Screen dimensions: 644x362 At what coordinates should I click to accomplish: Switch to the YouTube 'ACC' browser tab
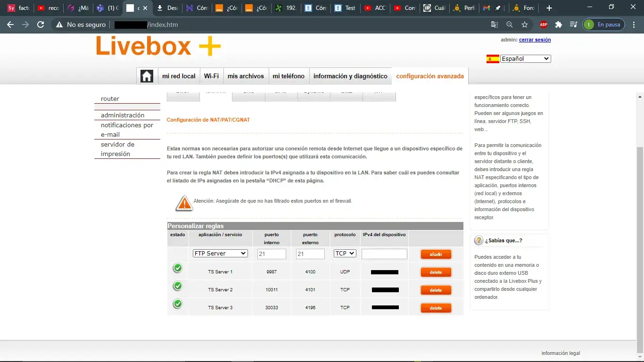pos(375,8)
